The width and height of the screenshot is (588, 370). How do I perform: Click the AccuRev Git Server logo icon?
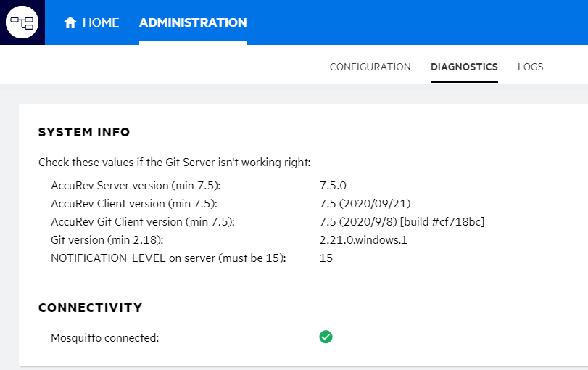coord(22,22)
